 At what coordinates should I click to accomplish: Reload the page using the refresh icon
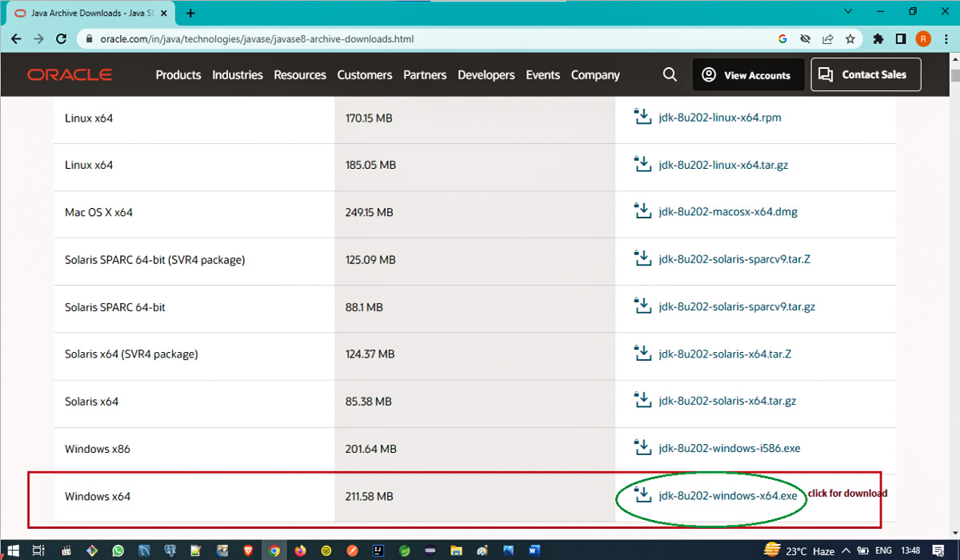61,38
